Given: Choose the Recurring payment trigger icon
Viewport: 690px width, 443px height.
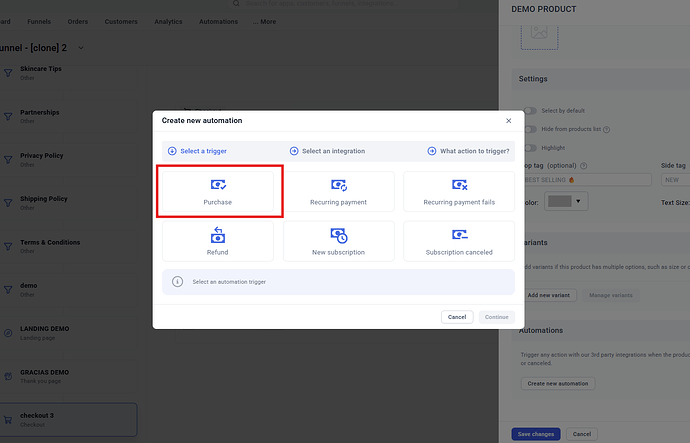Looking at the screenshot, I should coord(338,185).
